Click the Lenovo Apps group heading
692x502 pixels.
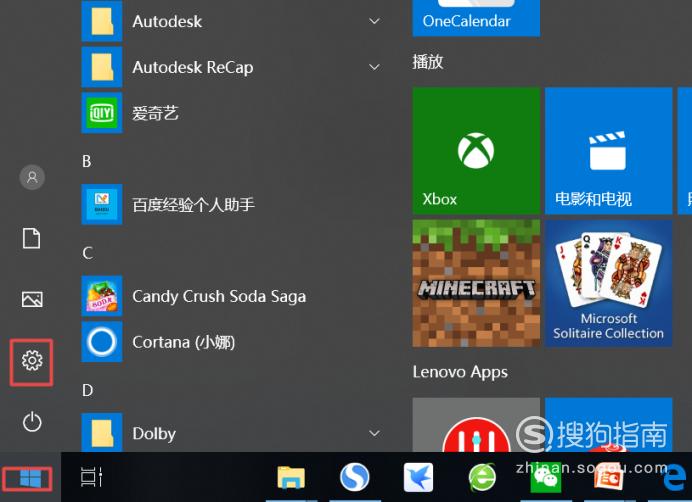click(460, 372)
